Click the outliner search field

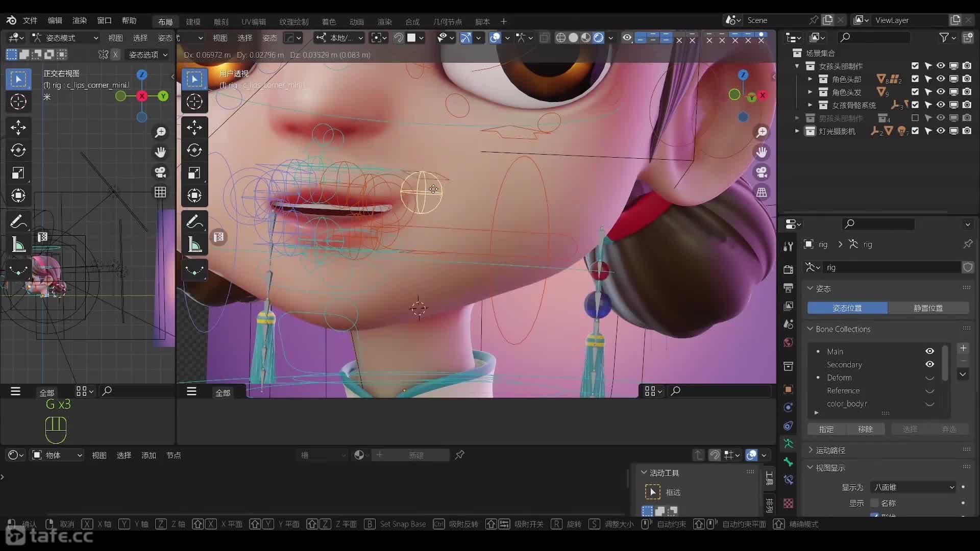click(x=874, y=37)
